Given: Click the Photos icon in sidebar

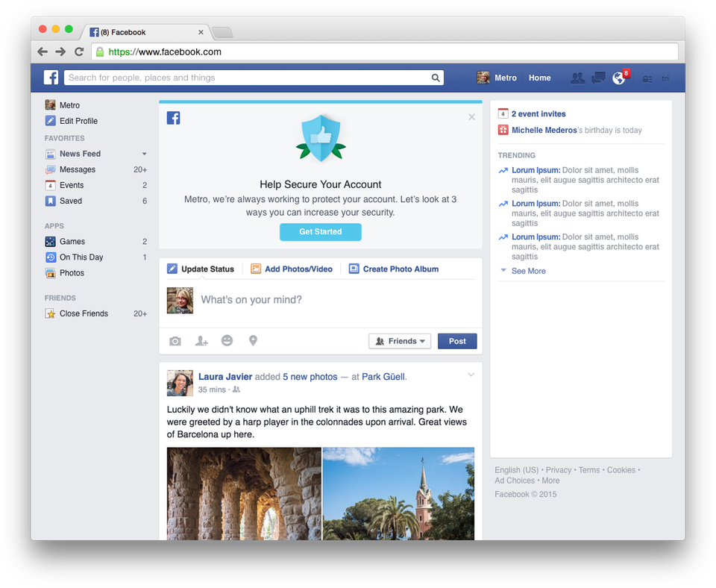Looking at the screenshot, I should pos(50,273).
